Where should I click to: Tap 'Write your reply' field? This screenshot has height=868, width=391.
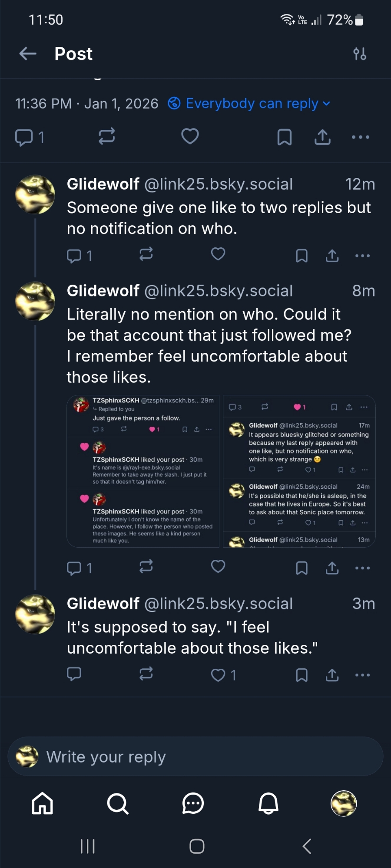[x=195, y=757]
